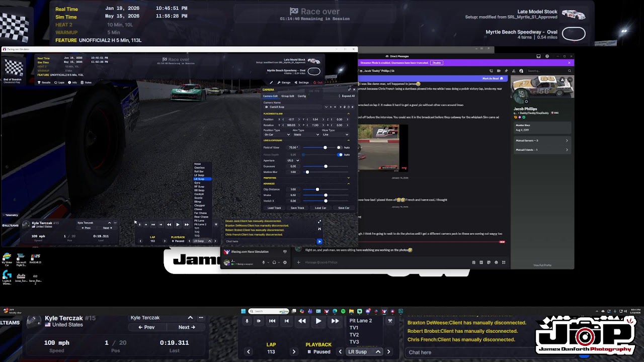
Task: Open Discord user settings gear
Action: coord(285,262)
